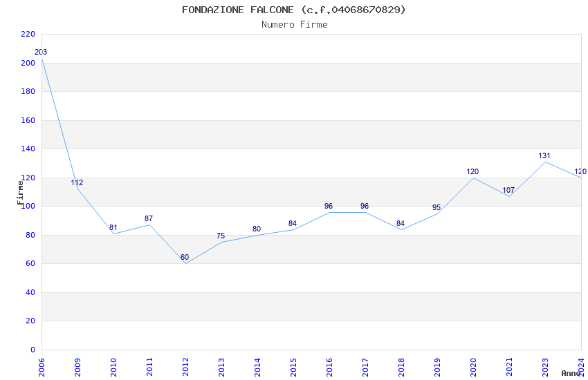
Task: Click the data label 96 for year 2016
Action: 329,207
